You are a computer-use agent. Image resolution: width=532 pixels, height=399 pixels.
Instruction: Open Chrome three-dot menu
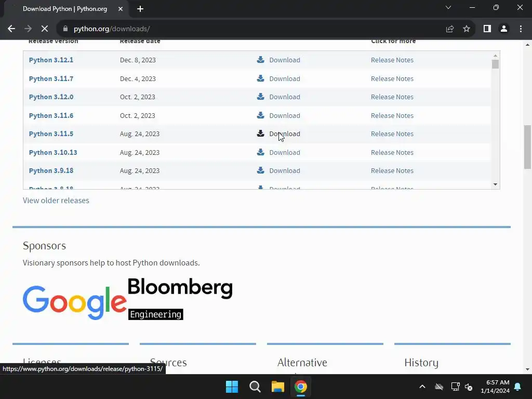tap(521, 29)
